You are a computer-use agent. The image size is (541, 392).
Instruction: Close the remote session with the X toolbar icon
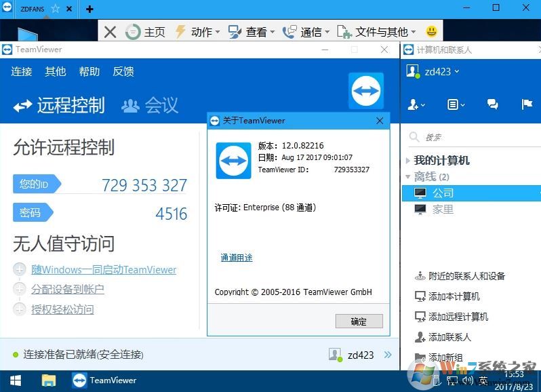click(110, 32)
